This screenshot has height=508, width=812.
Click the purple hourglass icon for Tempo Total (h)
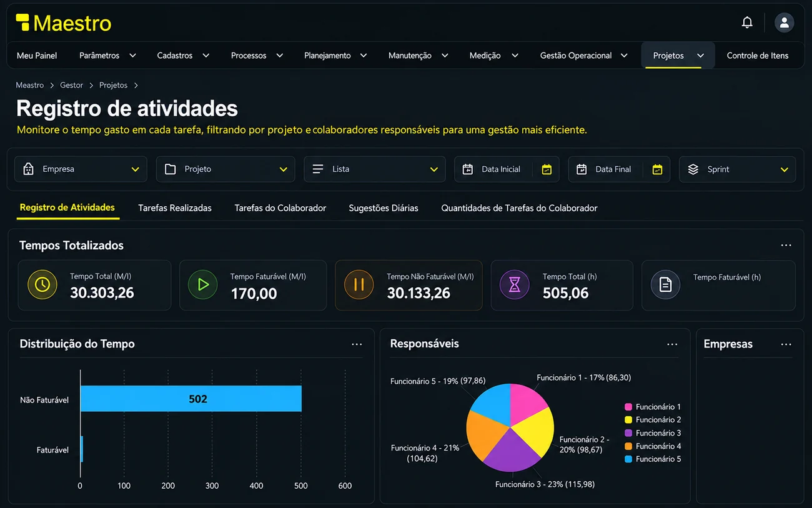[515, 285]
